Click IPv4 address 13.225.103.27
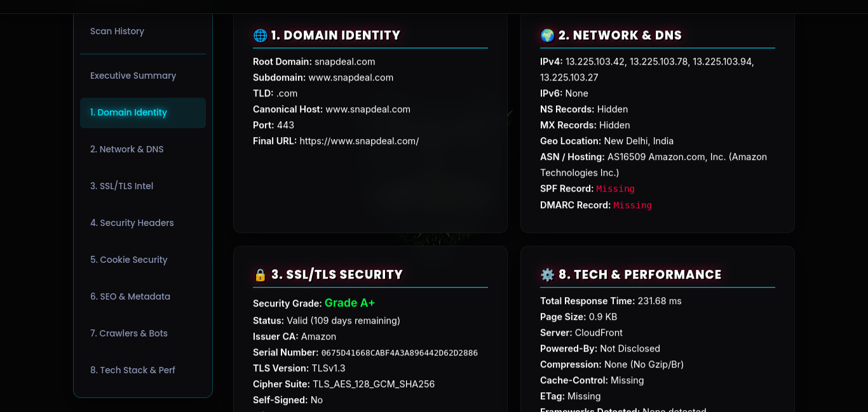868x412 pixels. click(x=569, y=77)
